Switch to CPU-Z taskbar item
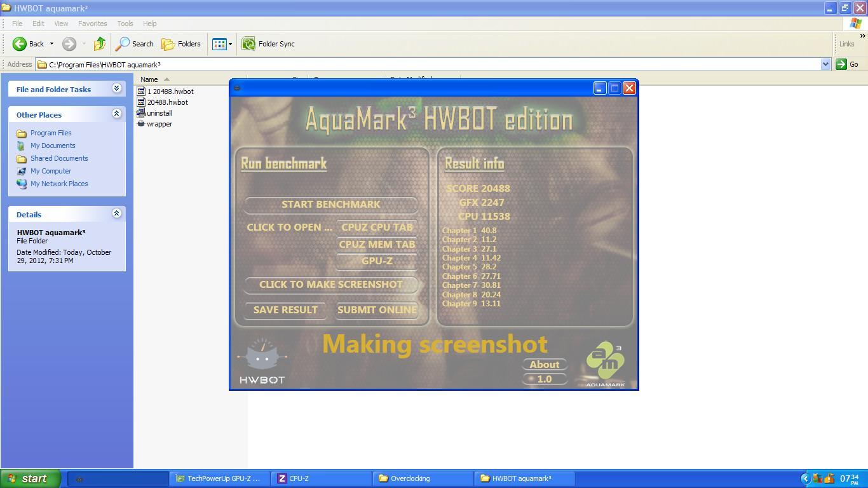This screenshot has height=488, width=868. (321, 478)
